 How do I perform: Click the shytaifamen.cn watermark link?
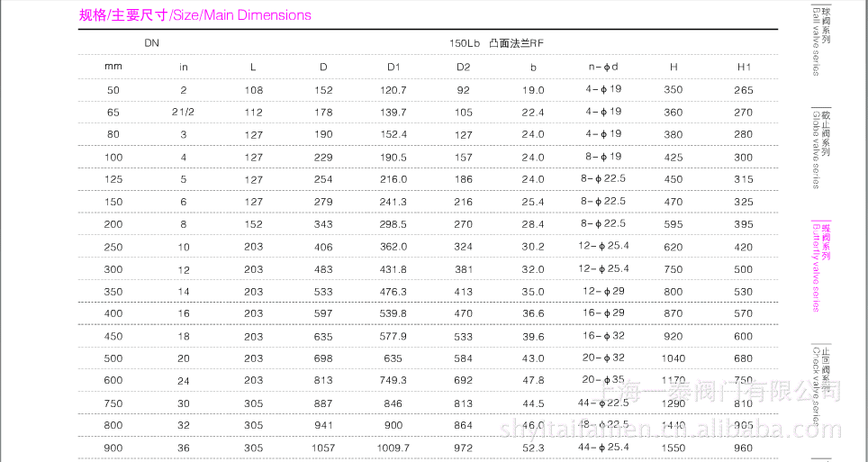coord(596,424)
